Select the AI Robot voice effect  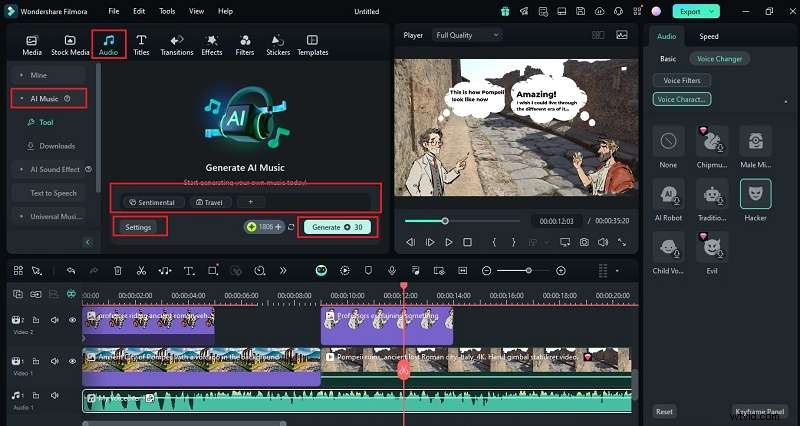click(668, 200)
